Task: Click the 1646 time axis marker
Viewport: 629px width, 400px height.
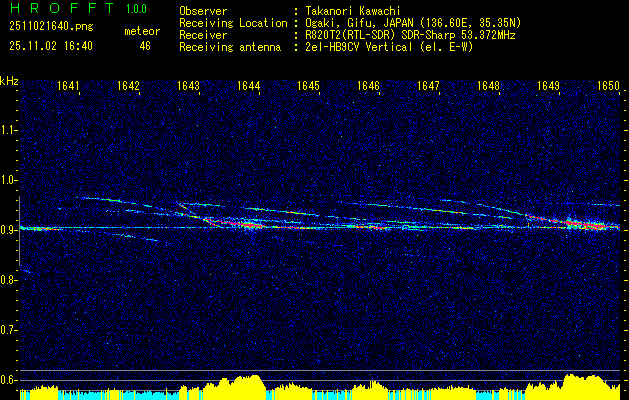Action: click(x=368, y=85)
